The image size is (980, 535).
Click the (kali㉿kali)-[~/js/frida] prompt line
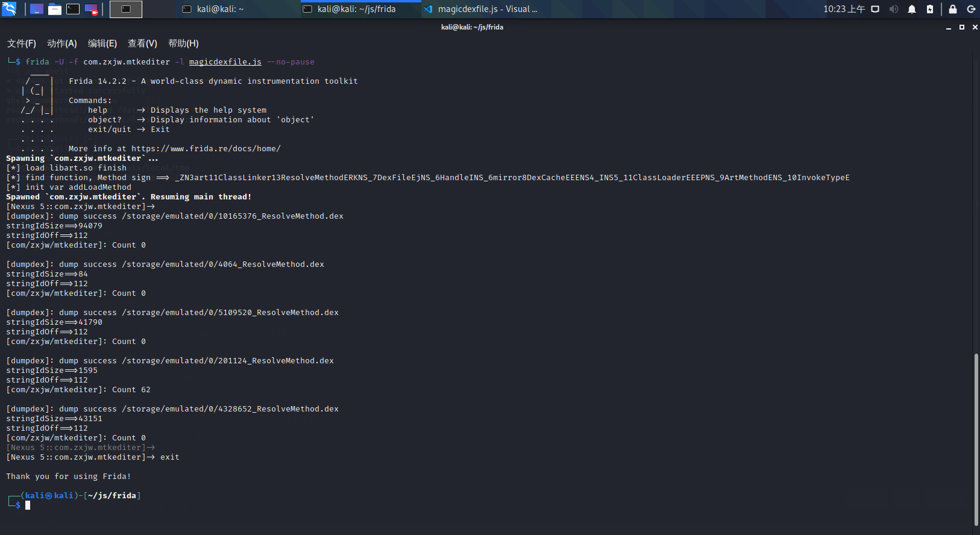coord(75,496)
